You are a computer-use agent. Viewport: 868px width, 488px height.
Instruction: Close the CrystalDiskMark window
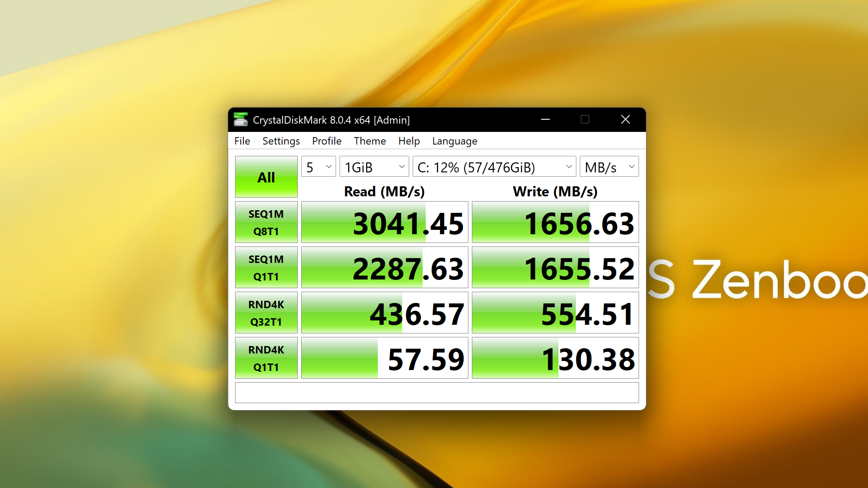click(626, 119)
